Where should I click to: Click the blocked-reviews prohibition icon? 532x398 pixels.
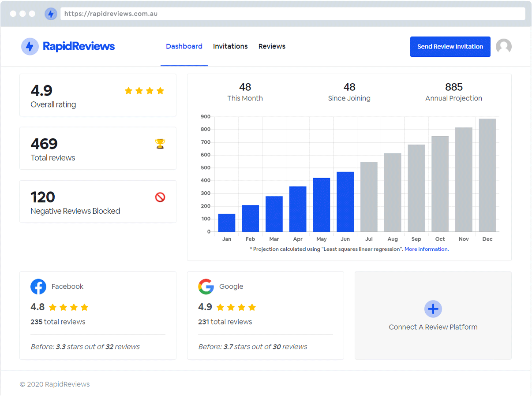click(x=160, y=197)
